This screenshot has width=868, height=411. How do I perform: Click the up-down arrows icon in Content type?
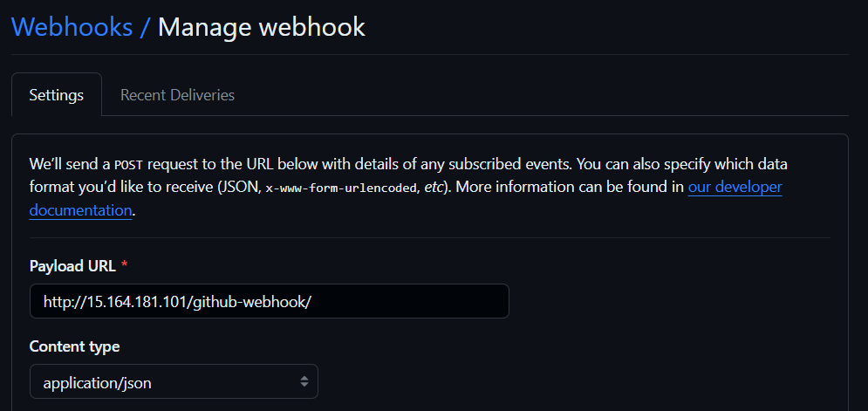(304, 381)
